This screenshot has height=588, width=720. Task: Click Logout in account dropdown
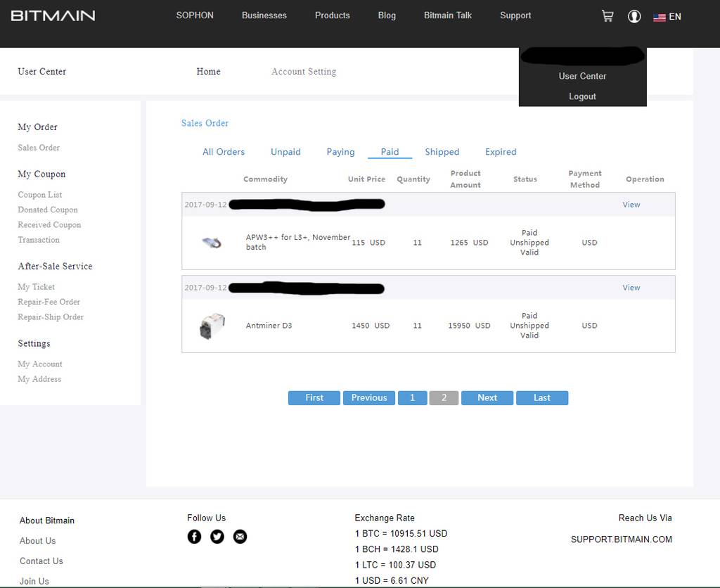[x=582, y=96]
